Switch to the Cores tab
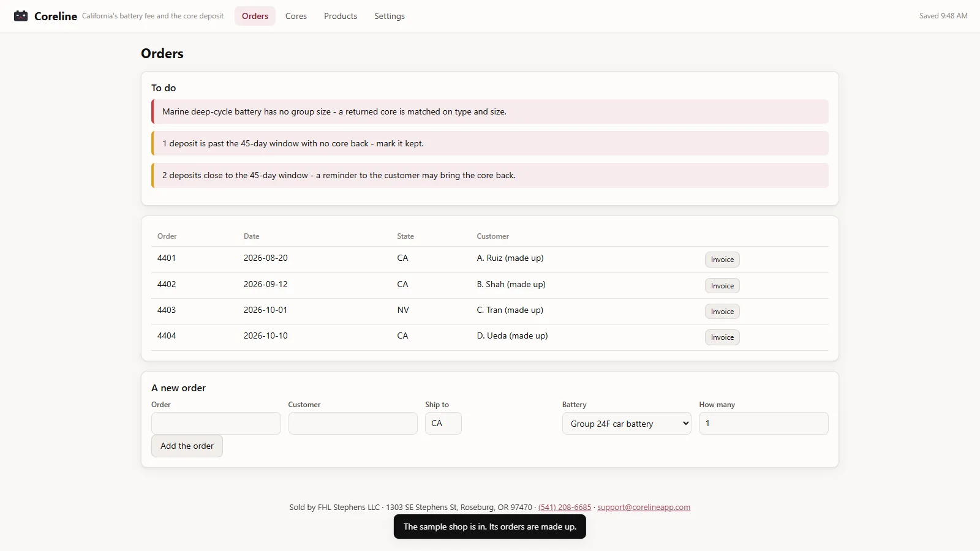The width and height of the screenshot is (980, 551). tap(296, 16)
